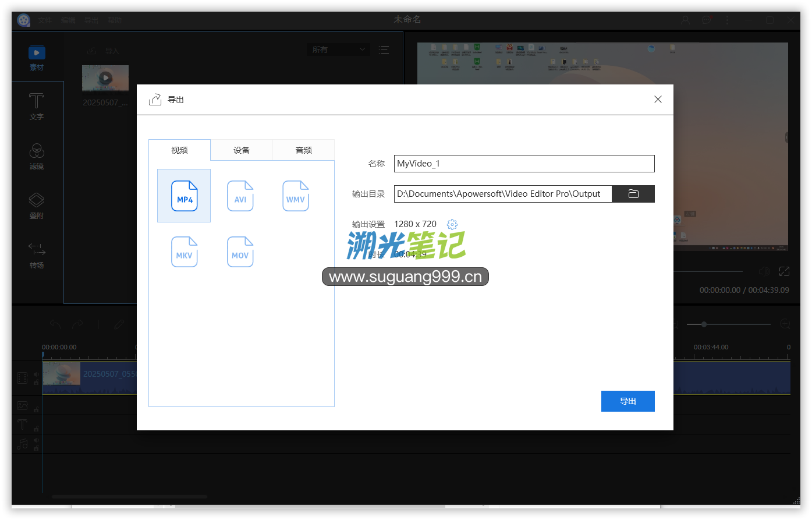
Task: Click the zoom-in magnifier on timeline
Action: click(785, 324)
